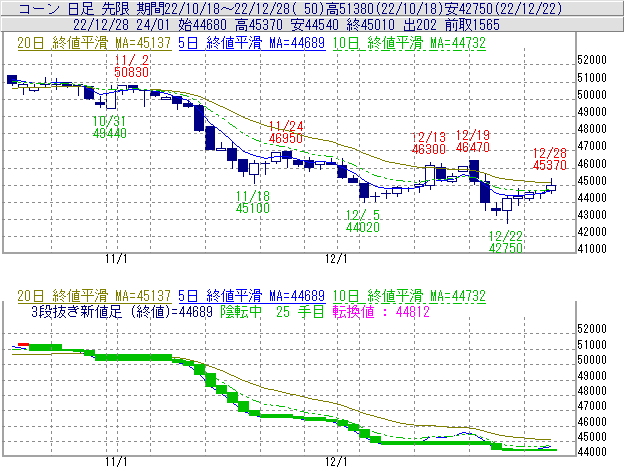Click the 3段抜き新値足 (終値)=44689 label
Image resolution: width=624 pixels, height=475 pixels.
(122, 311)
